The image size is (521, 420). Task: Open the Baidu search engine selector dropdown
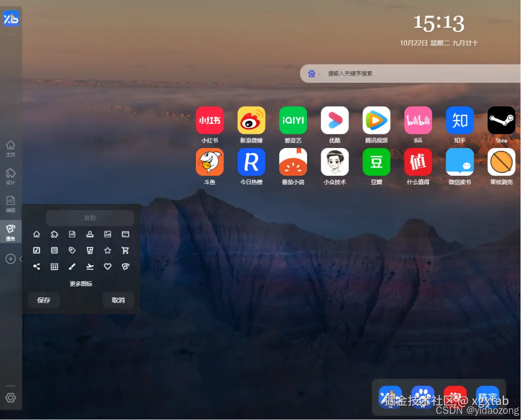[314, 74]
